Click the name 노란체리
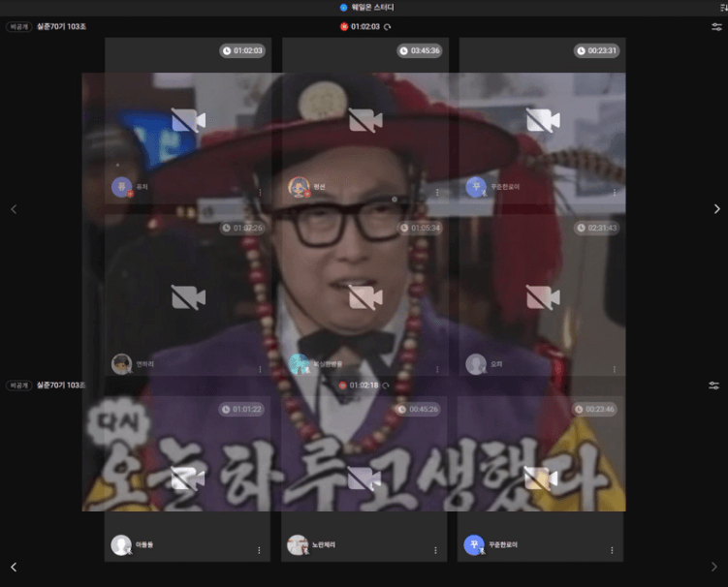The height and width of the screenshot is (587, 728). 324,544
